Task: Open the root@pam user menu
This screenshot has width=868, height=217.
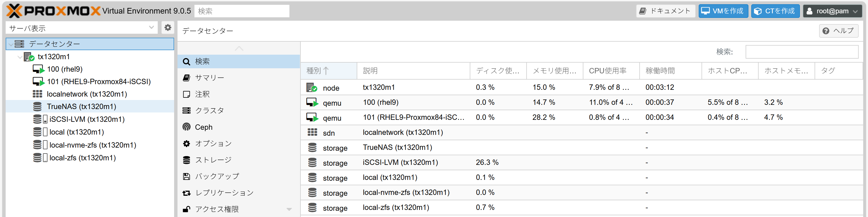Action: [832, 11]
